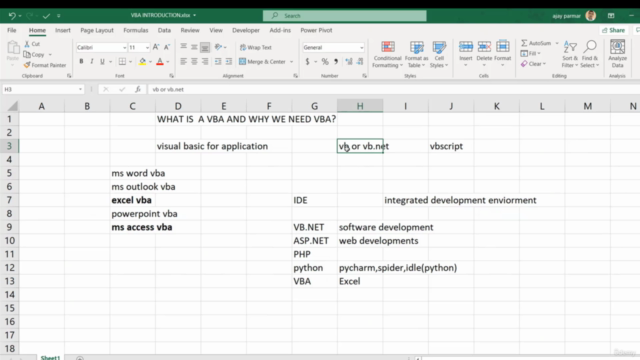Click the Paste clipboard icon
640x360 pixels.
pos(13,48)
